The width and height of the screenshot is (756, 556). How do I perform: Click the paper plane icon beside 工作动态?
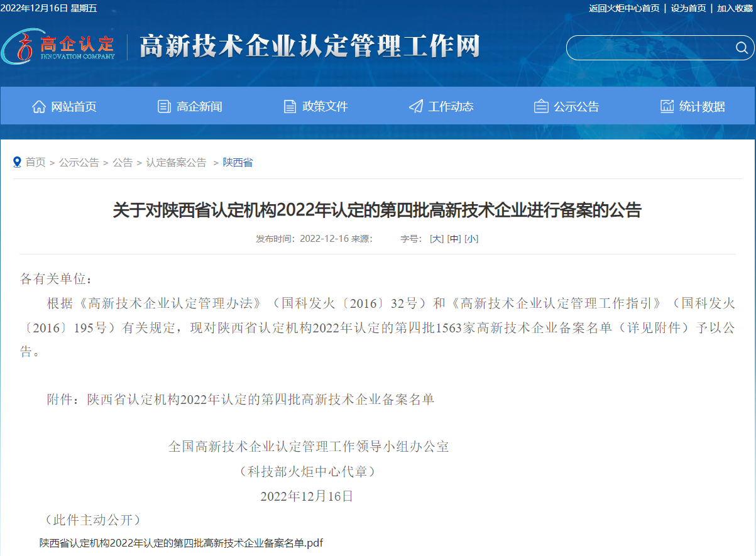tap(415, 106)
